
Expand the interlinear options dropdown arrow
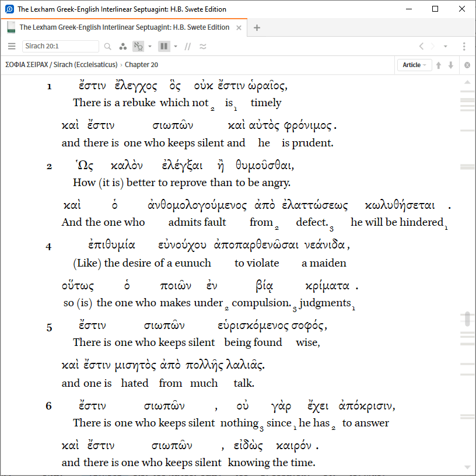click(150, 47)
